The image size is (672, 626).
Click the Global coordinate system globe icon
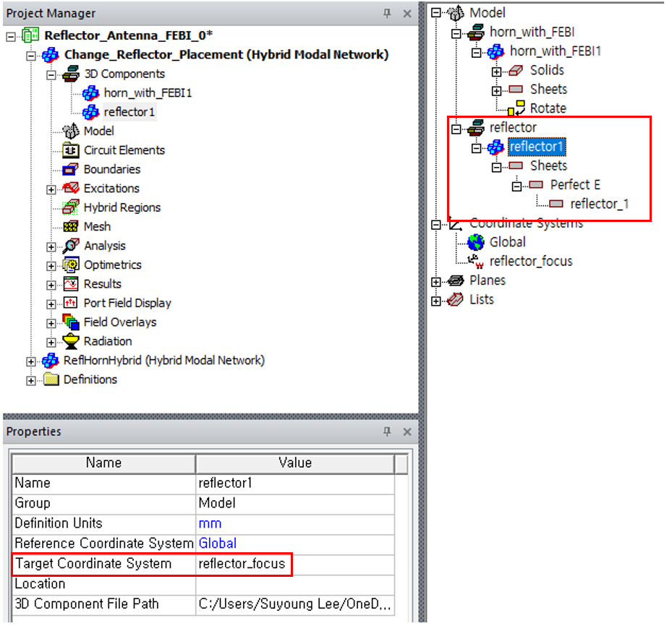click(x=476, y=242)
